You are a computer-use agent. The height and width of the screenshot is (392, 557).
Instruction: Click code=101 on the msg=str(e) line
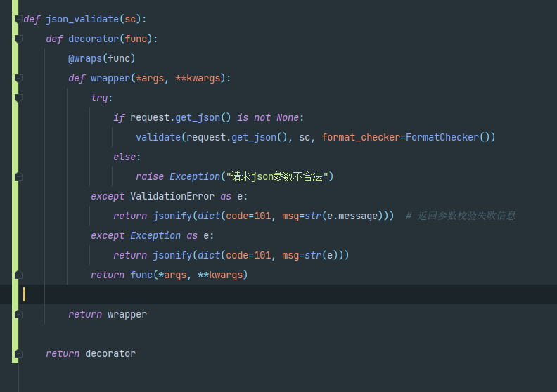(248, 255)
